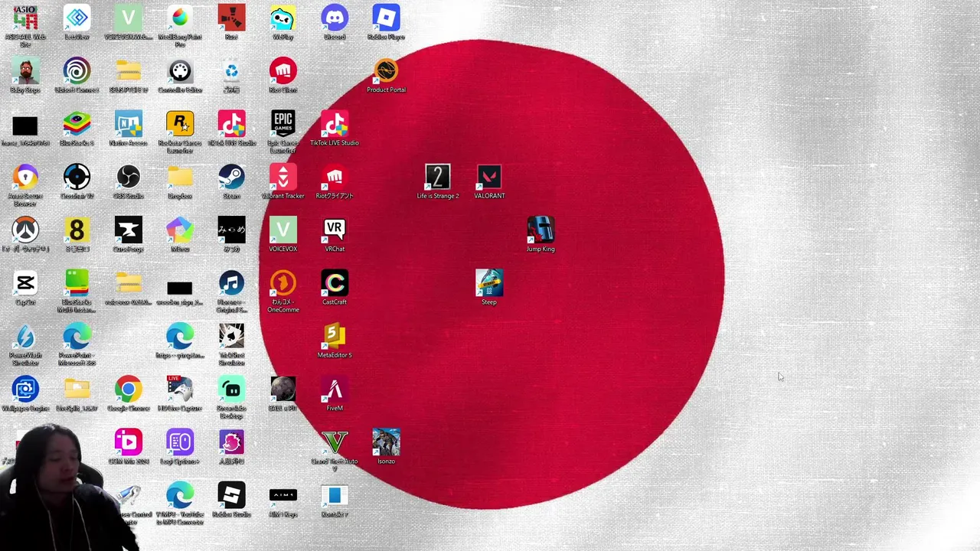Open the Product Portal shortcut
Viewport: 980px width, 551px height.
pos(386,71)
